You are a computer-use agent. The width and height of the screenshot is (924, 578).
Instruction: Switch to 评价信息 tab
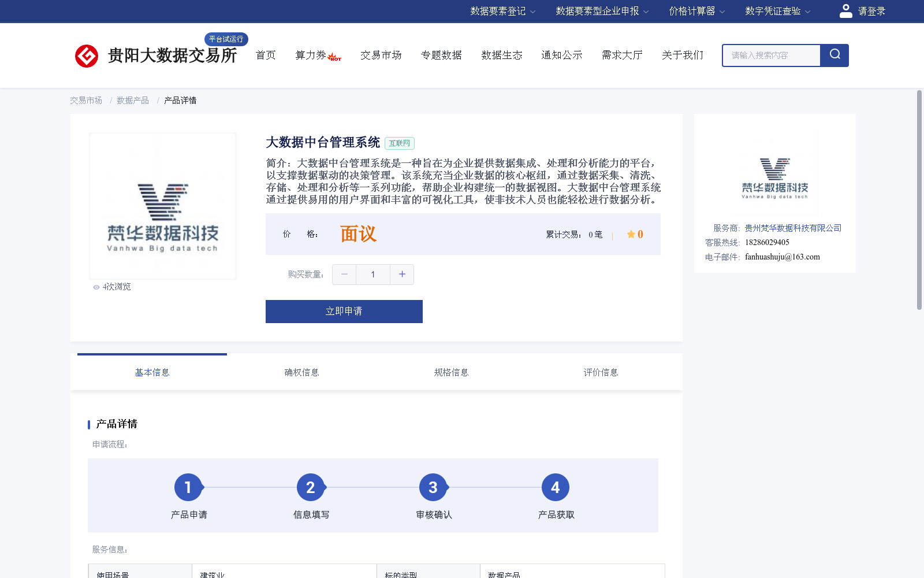pos(601,372)
